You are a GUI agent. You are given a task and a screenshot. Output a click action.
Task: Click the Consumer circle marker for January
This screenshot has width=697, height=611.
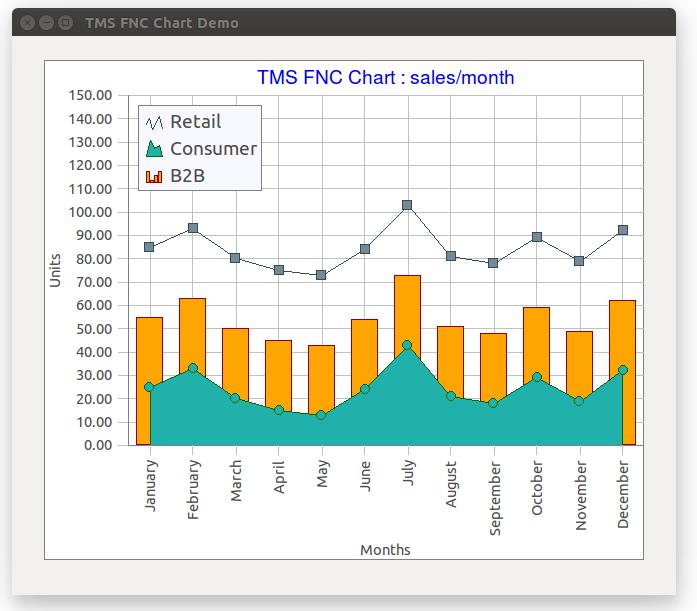coord(149,387)
